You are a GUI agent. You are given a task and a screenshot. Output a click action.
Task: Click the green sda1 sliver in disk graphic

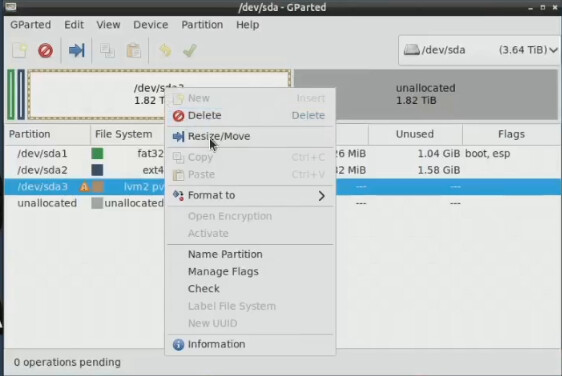[11, 95]
